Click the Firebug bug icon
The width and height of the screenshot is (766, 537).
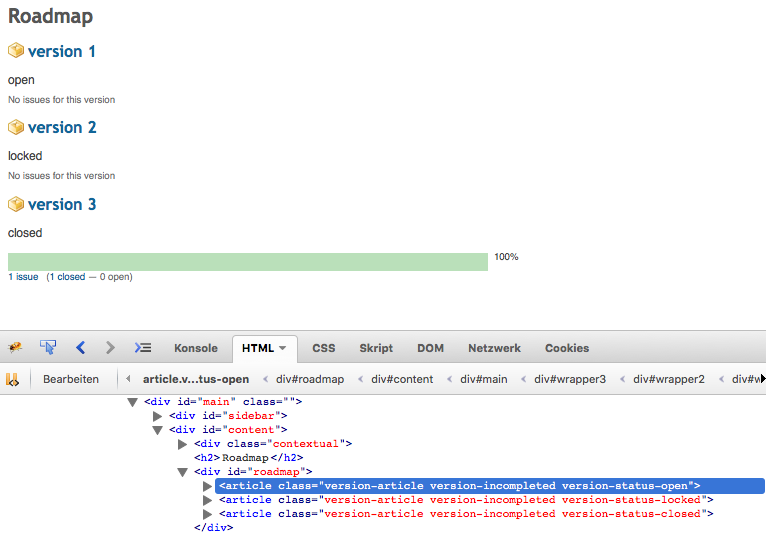15,348
